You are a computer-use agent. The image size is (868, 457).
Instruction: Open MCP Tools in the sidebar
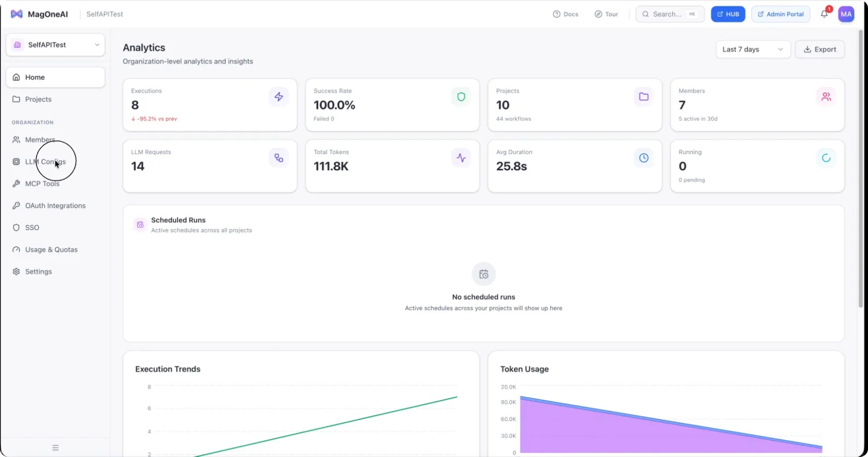tap(55, 183)
